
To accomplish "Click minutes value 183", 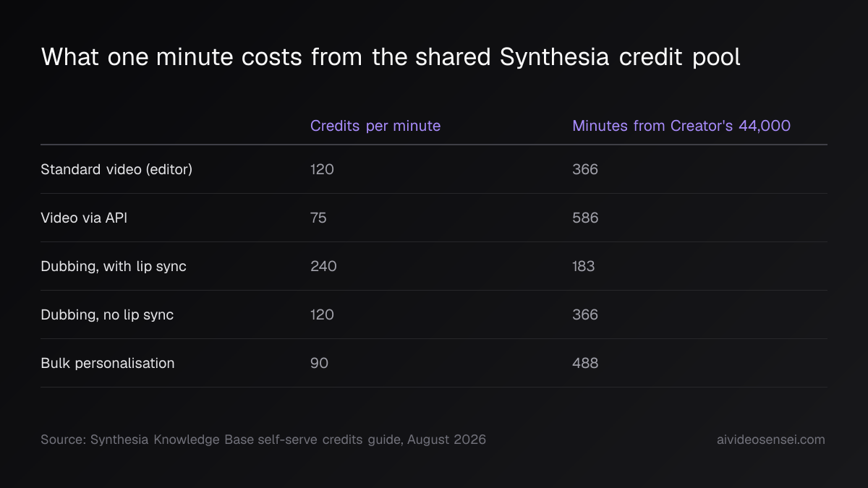I will coord(583,266).
